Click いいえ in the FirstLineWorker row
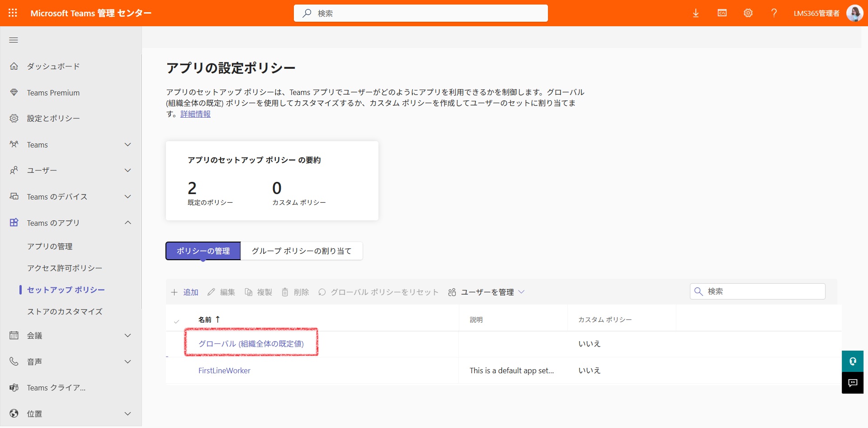This screenshot has width=868, height=428. (589, 371)
